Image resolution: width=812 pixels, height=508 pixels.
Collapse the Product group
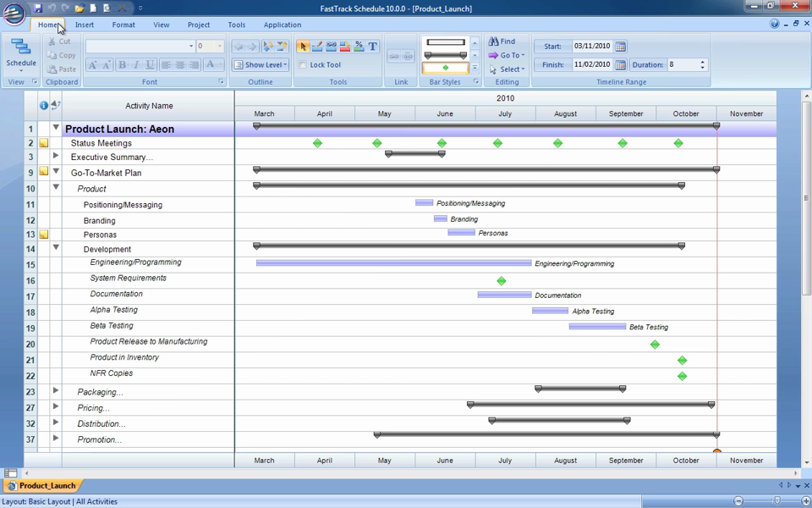tap(56, 187)
